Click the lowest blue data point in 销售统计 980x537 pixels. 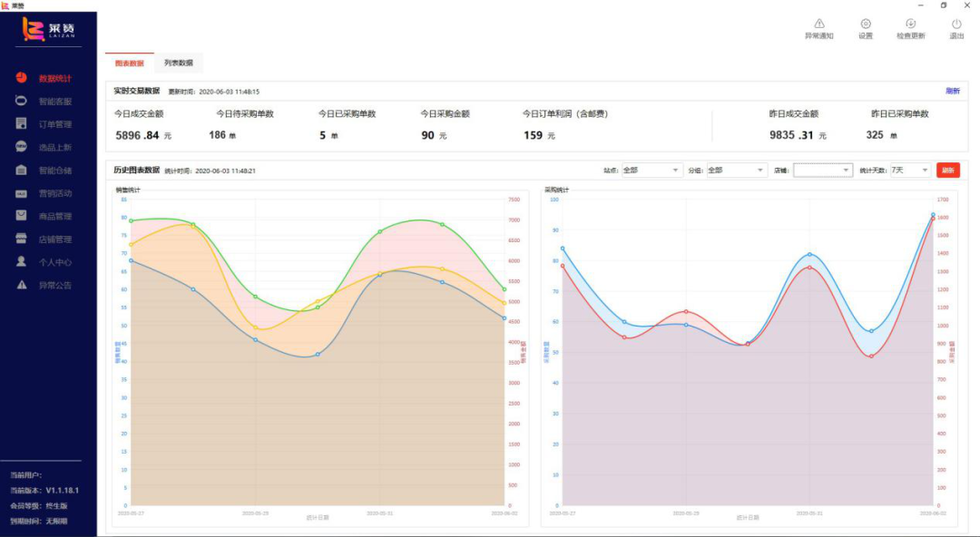[x=318, y=355]
